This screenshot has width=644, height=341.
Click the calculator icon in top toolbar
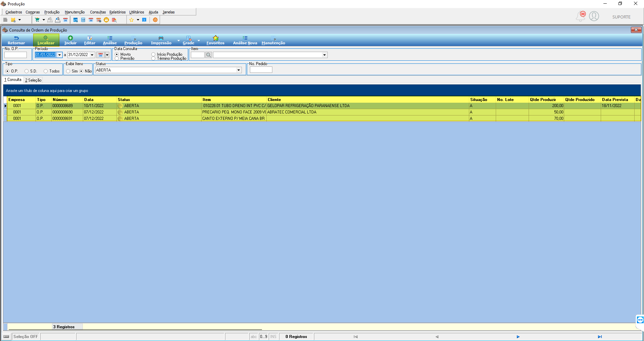(x=83, y=20)
